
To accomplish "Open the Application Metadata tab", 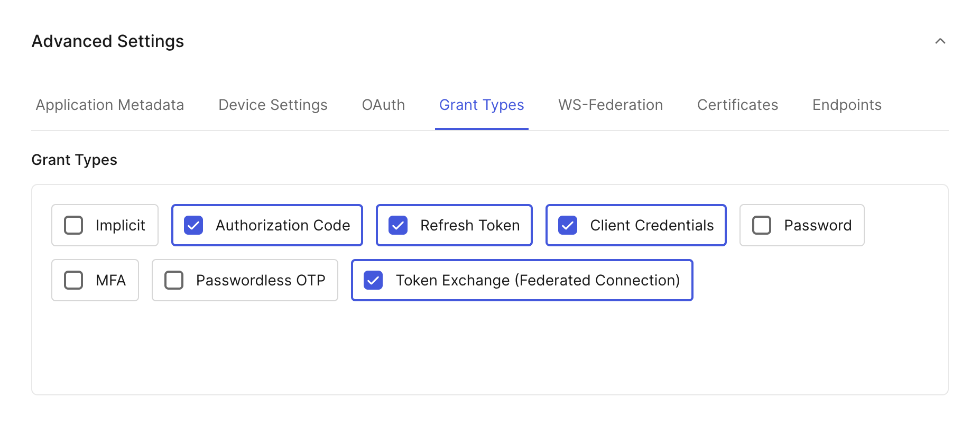I will (x=110, y=105).
